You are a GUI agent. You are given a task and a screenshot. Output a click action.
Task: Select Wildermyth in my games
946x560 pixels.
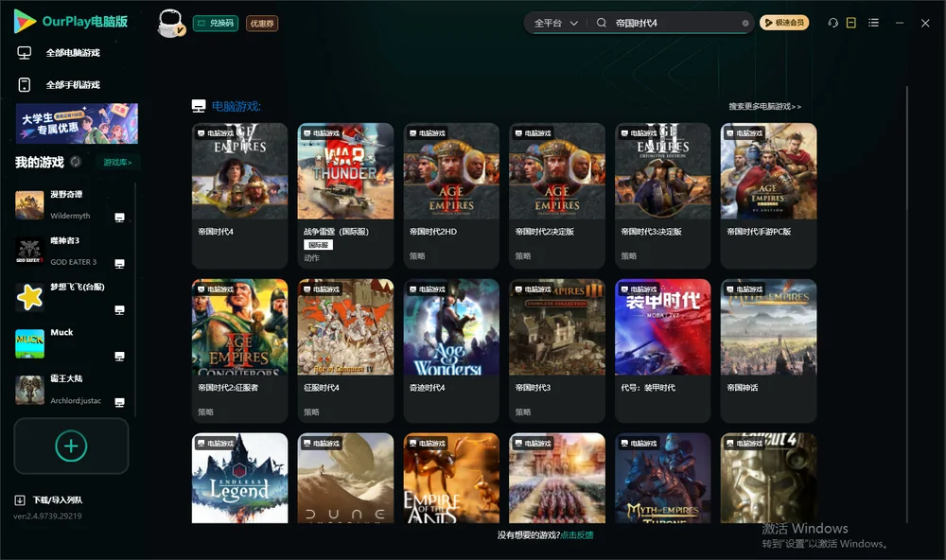[70, 205]
